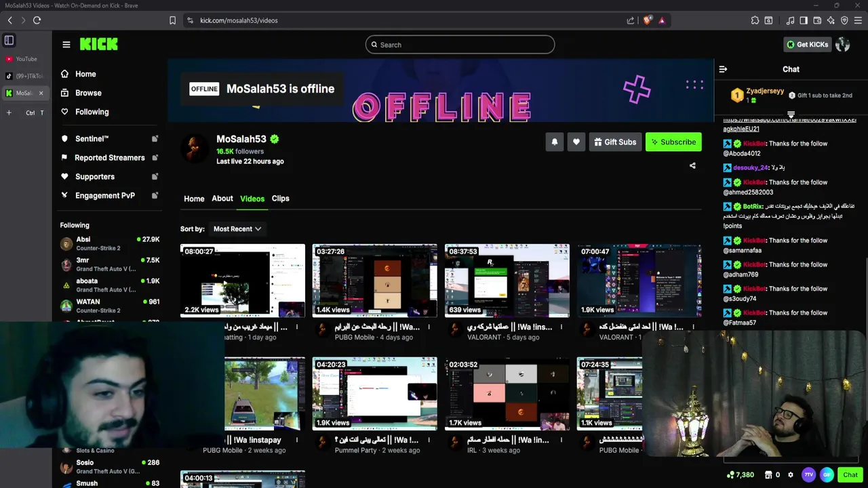Screen dimensions: 868x488
Task: Open the user profile avatar menu
Action: 843,45
